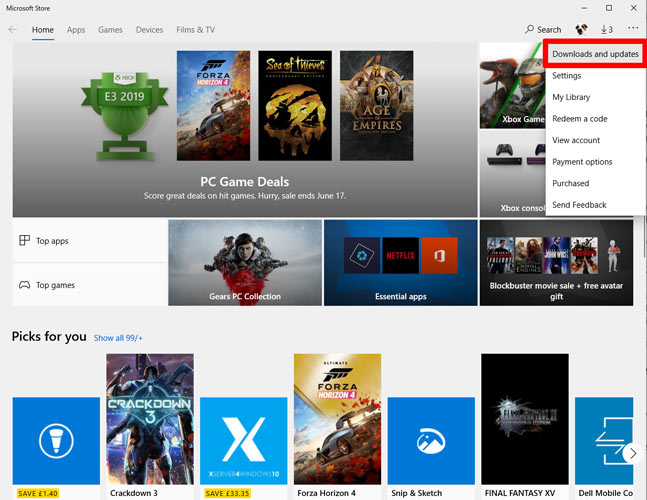
Task: Click the Picks for you heading
Action: tap(49, 337)
